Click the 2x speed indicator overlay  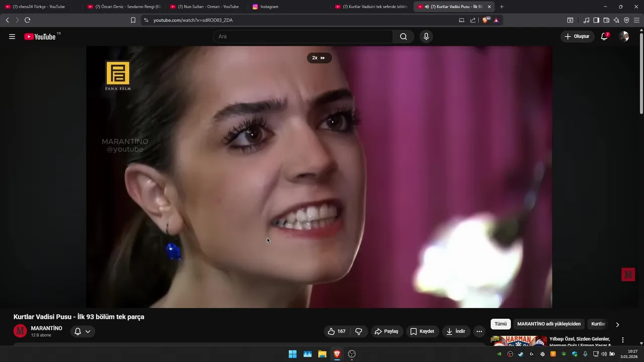(x=319, y=58)
